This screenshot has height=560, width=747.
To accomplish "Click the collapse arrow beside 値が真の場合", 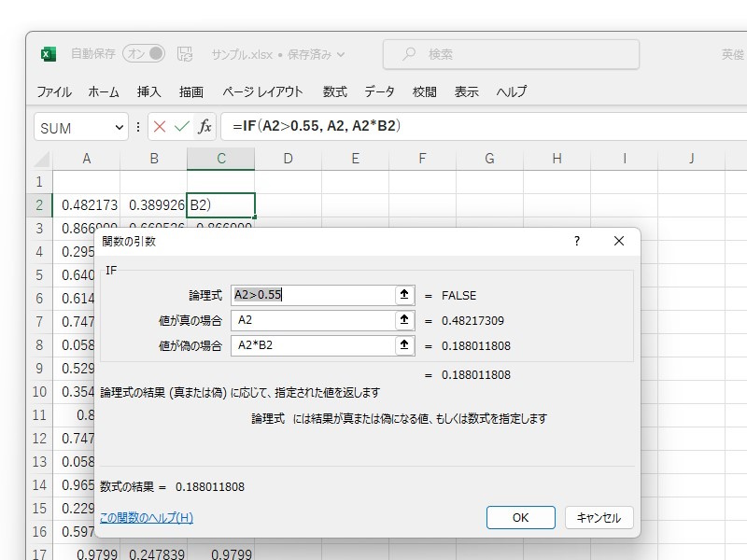I will tap(404, 321).
